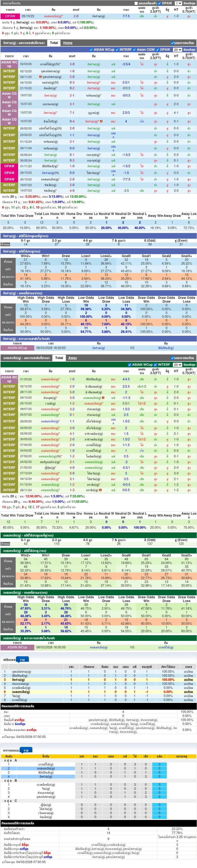Image resolution: width=197 pixels, height=868 pixels.
Task: Switch to the Away tab for Australia
Action: [x=73, y=358]
